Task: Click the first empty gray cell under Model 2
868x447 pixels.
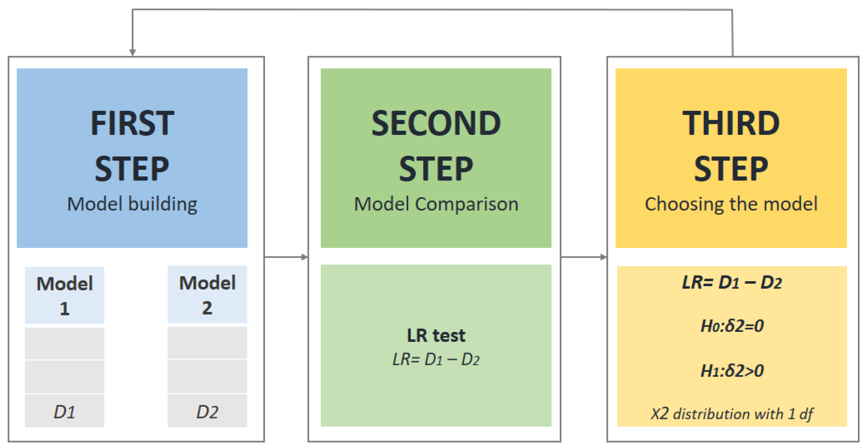Action: click(207, 343)
